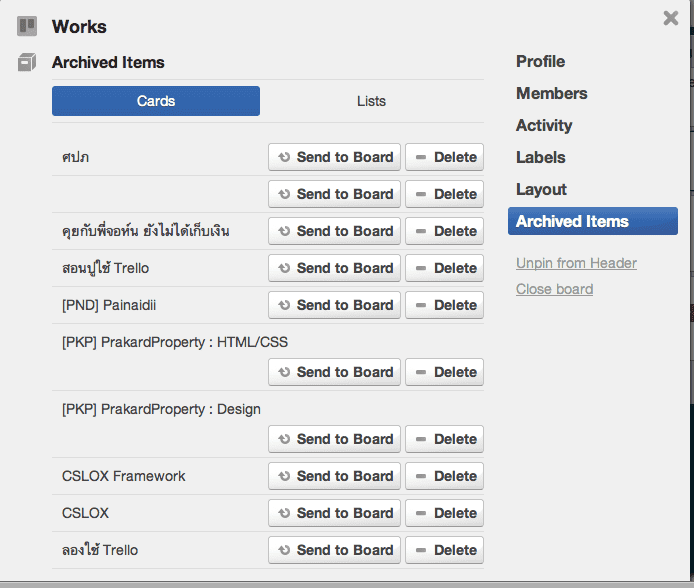Delete the PrakardProperty : Design card
Screen dimensions: 694x588
click(x=444, y=439)
